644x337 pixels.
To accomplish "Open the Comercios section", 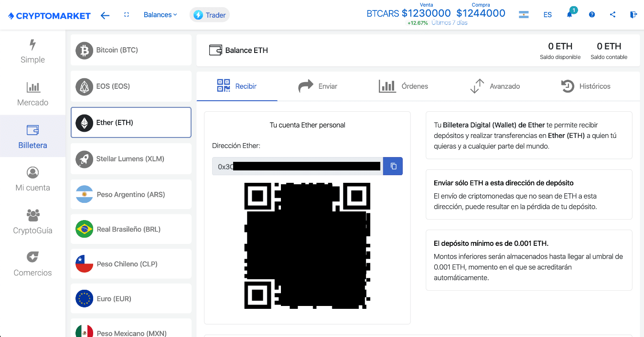I will [x=32, y=264].
